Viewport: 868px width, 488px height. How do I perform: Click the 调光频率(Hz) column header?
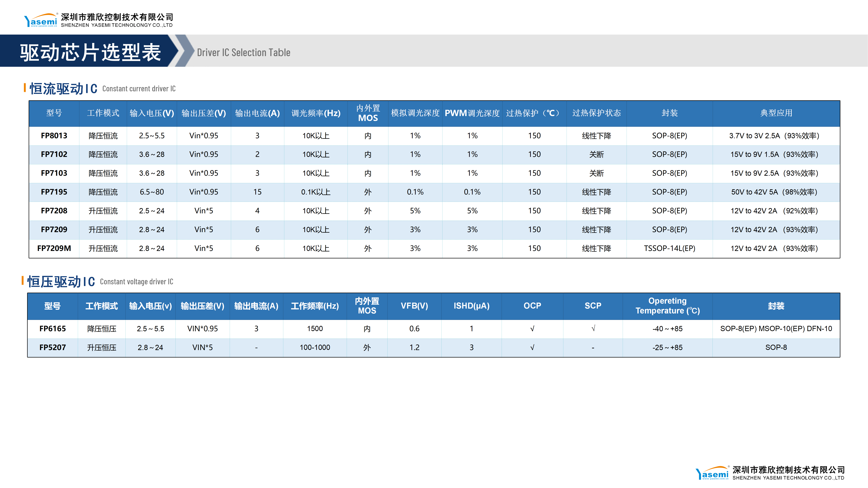click(316, 113)
